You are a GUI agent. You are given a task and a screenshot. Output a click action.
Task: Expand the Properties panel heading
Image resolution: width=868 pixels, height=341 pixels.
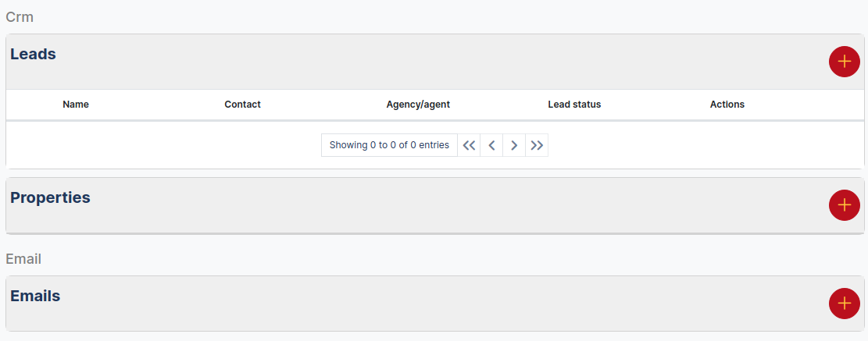coord(50,197)
